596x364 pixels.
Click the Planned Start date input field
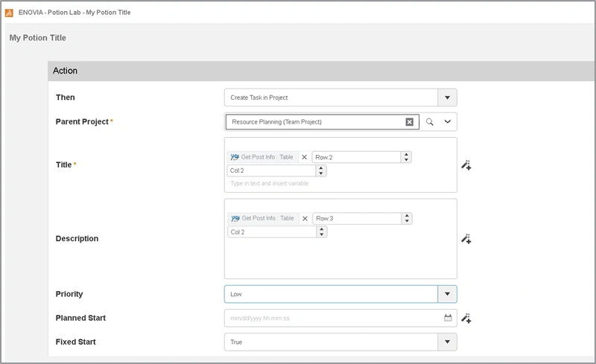click(332, 319)
